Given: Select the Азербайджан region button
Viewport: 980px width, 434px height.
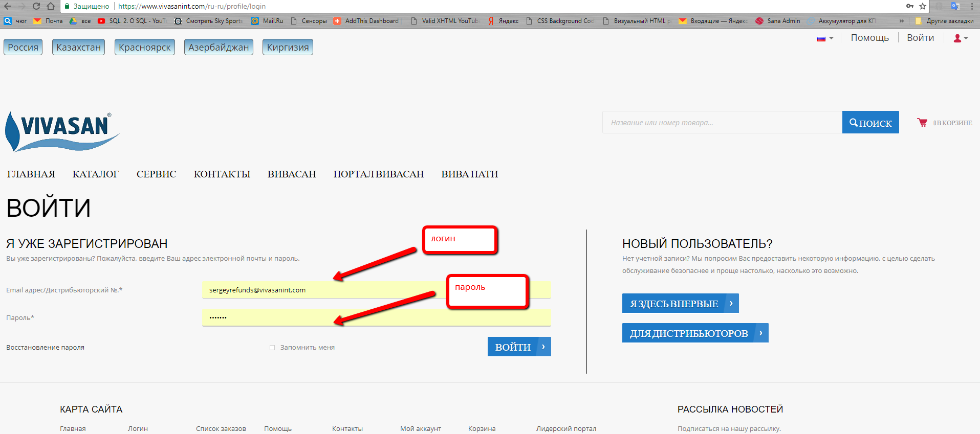Looking at the screenshot, I should (219, 47).
